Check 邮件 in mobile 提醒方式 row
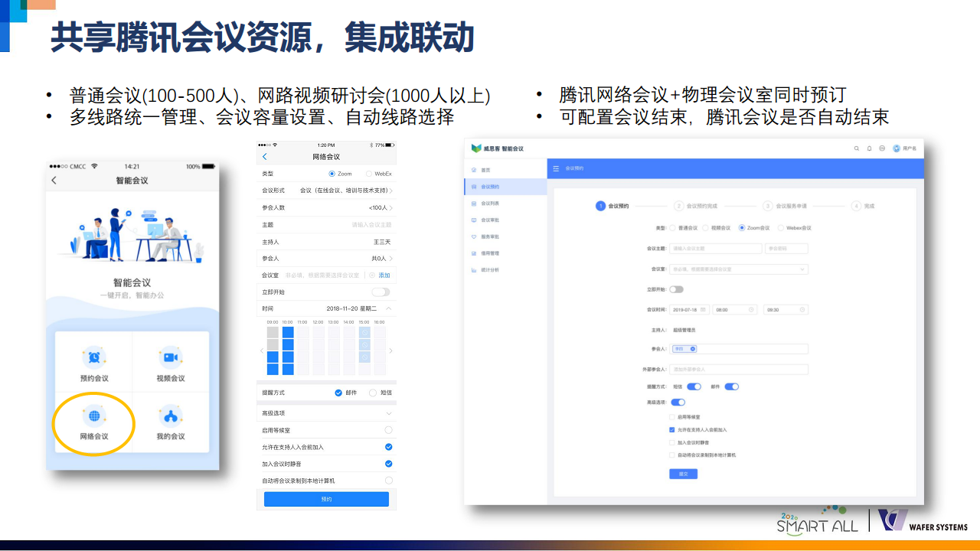The width and height of the screenshot is (980, 551). pyautogui.click(x=338, y=393)
